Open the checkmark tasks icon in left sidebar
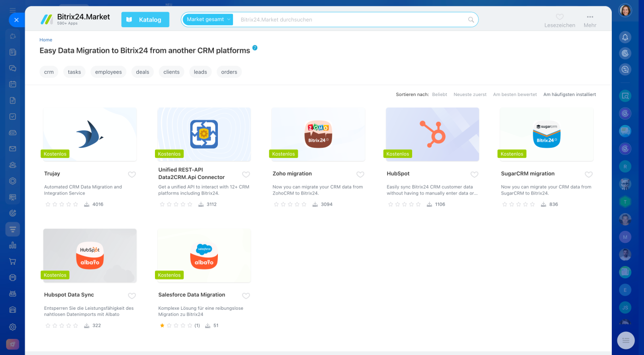Screen dimensions: 644x355 [x=13, y=117]
